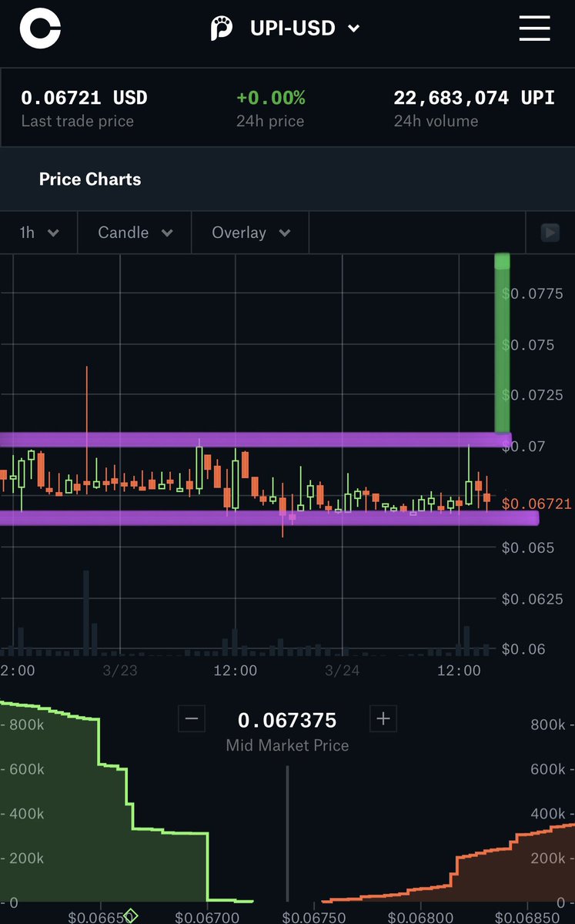Open the UPI-USD pair selector
This screenshot has width=575, height=924.
[306, 28]
